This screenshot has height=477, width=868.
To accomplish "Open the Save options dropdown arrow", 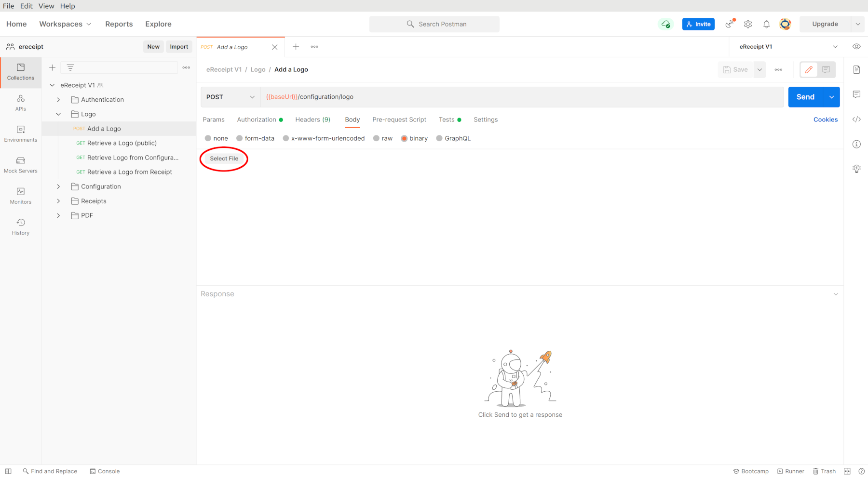I will point(759,70).
